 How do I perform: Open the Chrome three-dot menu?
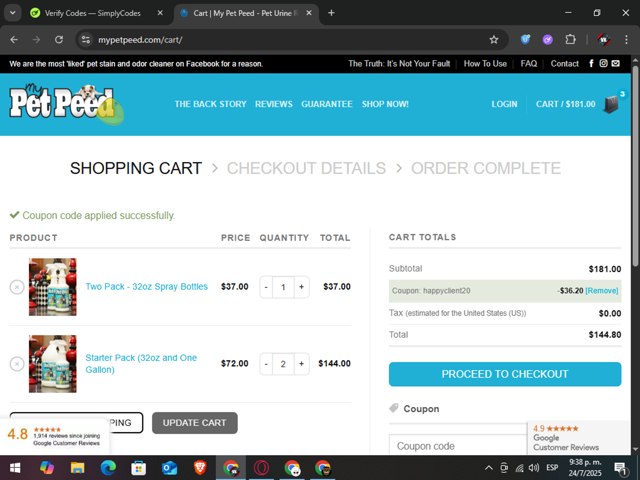(x=626, y=40)
